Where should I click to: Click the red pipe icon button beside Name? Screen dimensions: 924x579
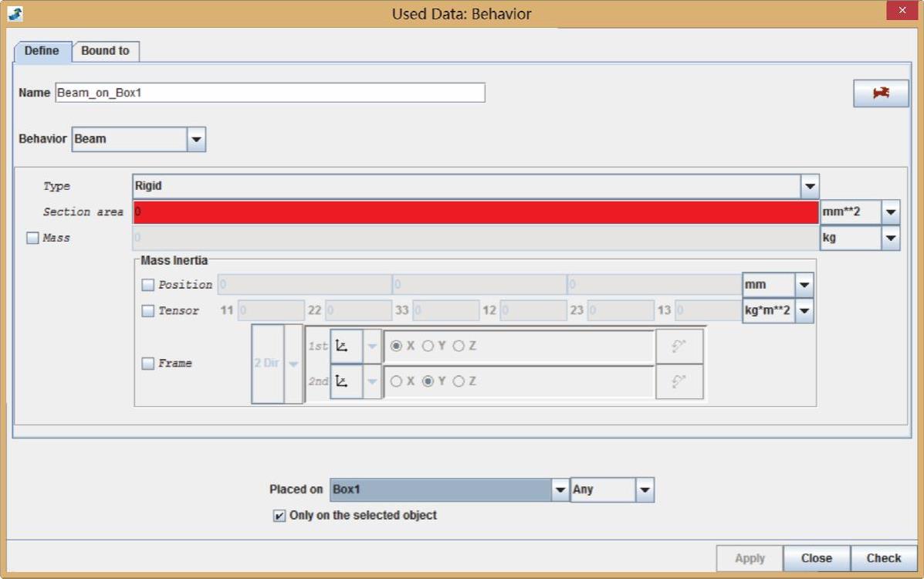(881, 93)
